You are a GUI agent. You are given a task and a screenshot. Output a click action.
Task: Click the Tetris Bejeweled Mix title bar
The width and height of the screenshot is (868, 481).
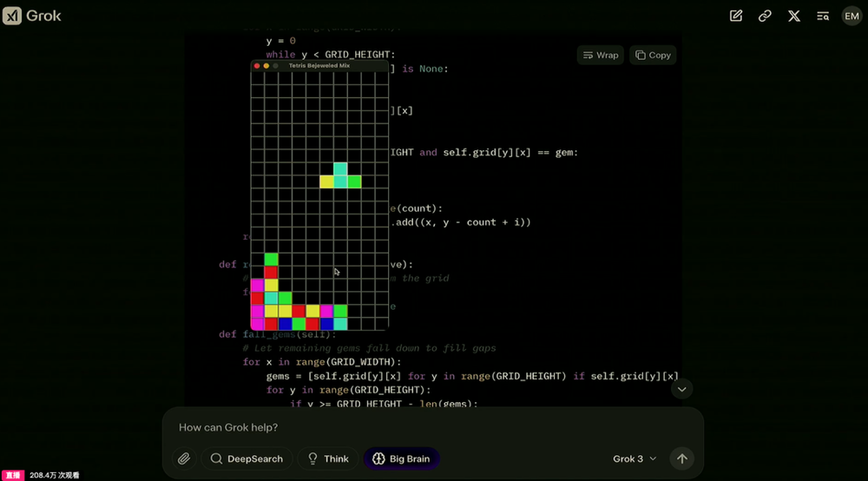point(319,65)
